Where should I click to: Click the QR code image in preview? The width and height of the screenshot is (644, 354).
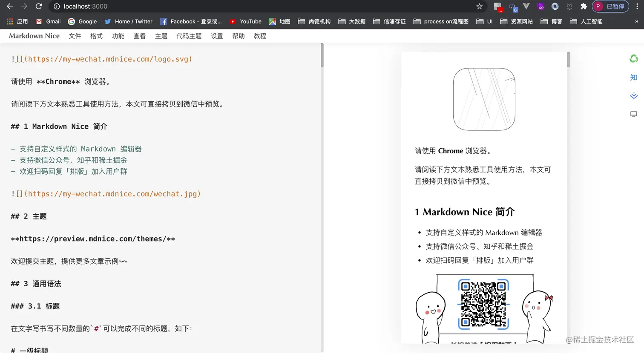pos(483,305)
